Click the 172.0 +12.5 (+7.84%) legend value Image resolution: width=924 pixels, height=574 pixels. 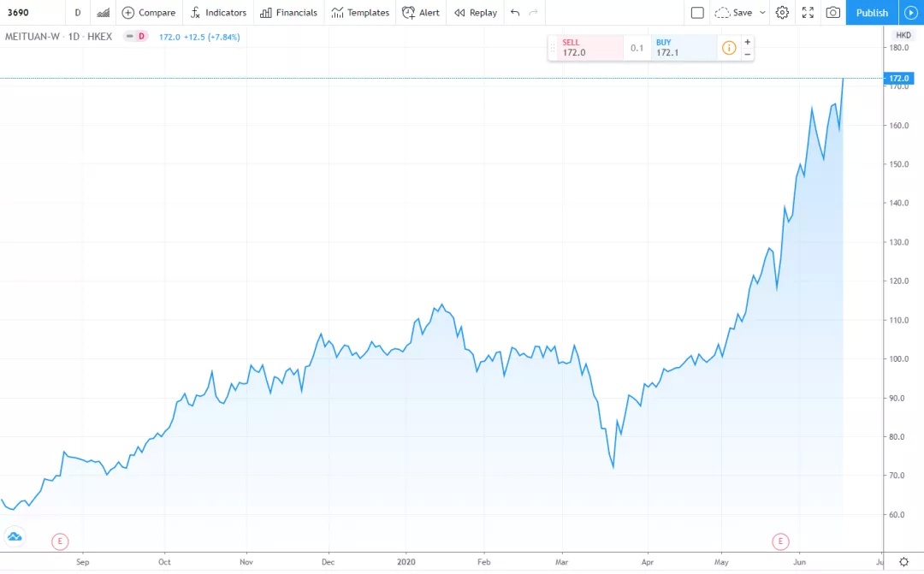click(x=199, y=37)
